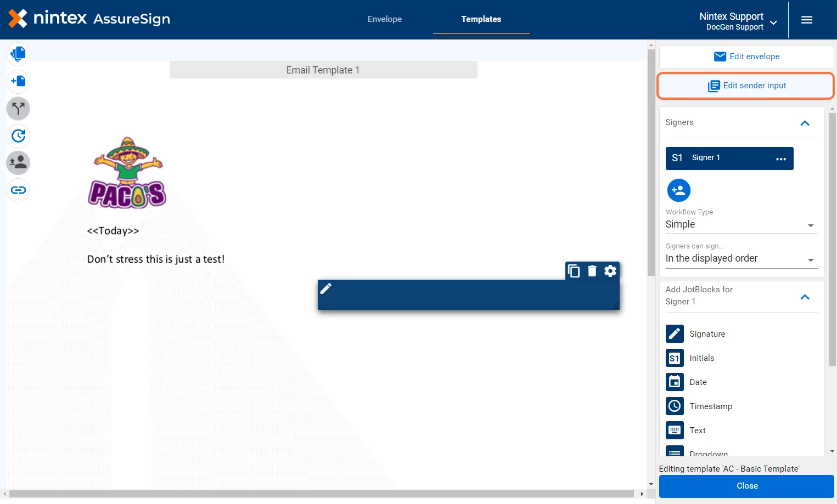Click the Close button
The height and width of the screenshot is (504, 837).
pos(746,486)
